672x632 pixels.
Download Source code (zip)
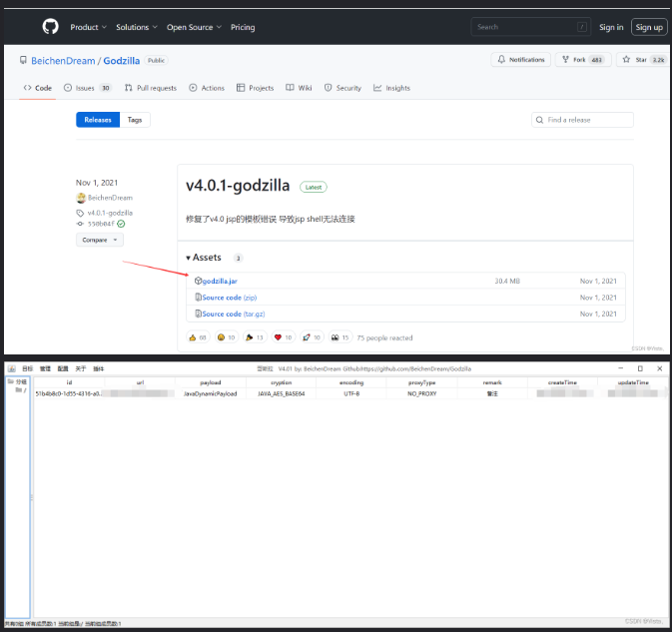click(230, 298)
